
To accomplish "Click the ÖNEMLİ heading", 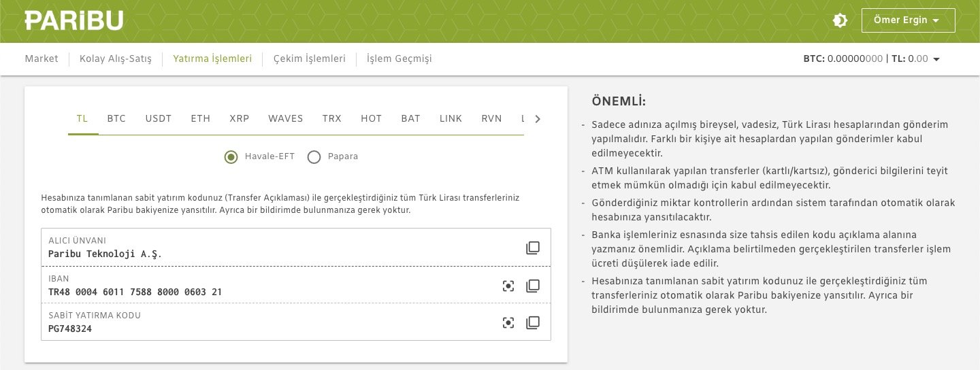I will pyautogui.click(x=619, y=102).
